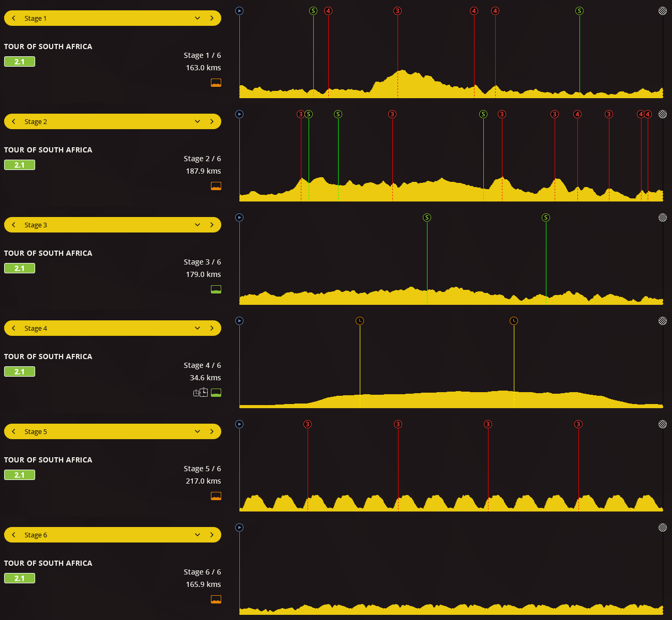Click first category 3 climb on Stage 5
672x620 pixels.
coord(308,424)
